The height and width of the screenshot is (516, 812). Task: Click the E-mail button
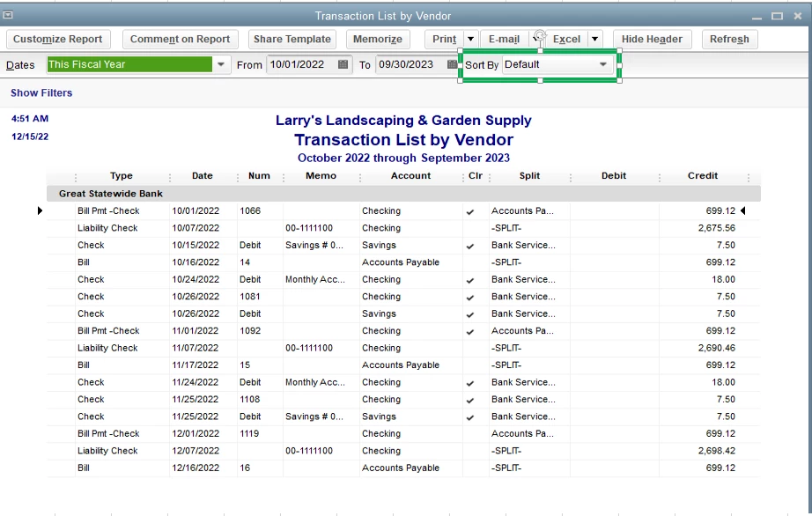(x=504, y=39)
